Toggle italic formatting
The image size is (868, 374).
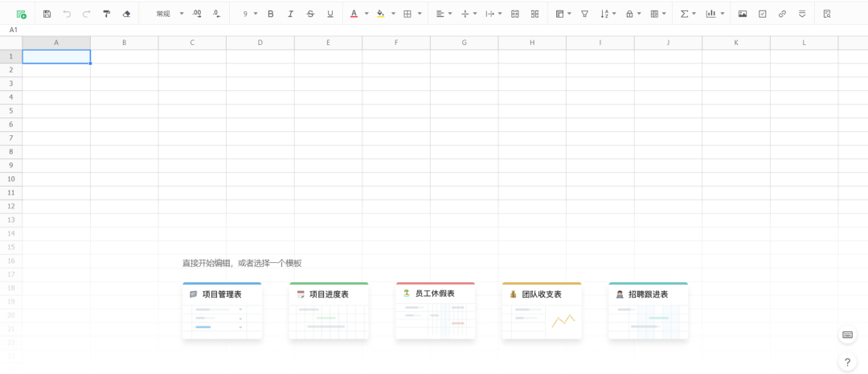[290, 14]
